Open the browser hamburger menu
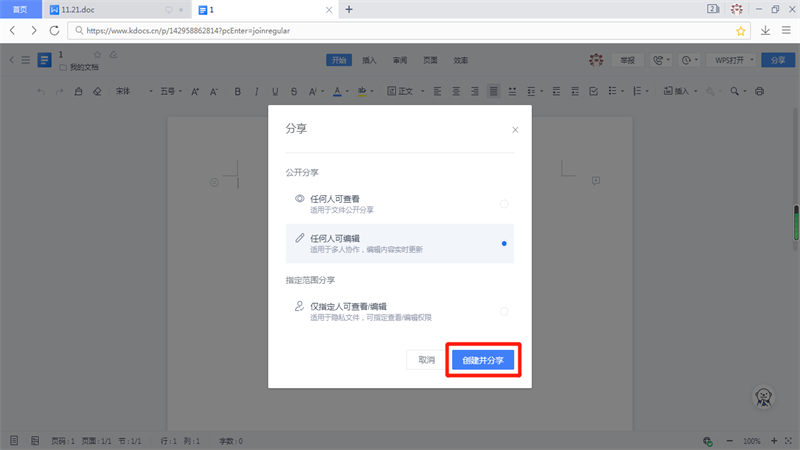The height and width of the screenshot is (450, 800). pyautogui.click(x=786, y=31)
